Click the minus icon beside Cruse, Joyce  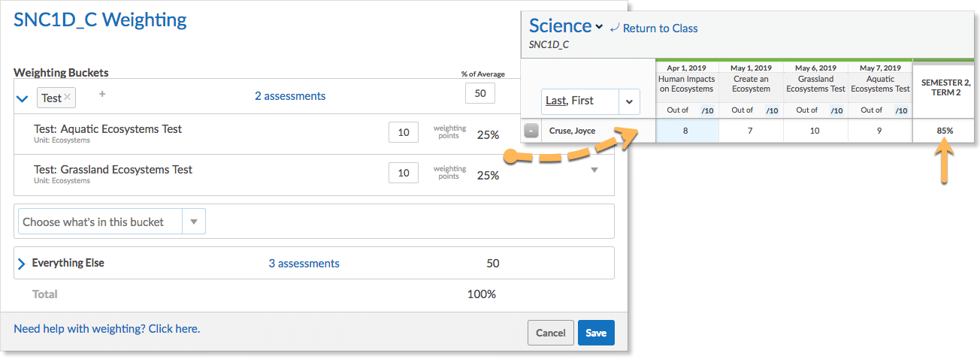(x=531, y=131)
